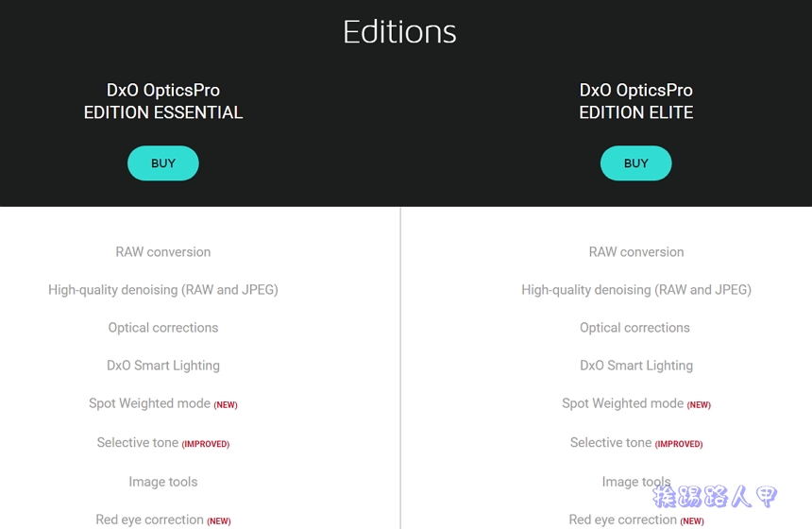Click High-quality denoising in Elite list
The height and width of the screenshot is (529, 812).
pyautogui.click(x=636, y=290)
